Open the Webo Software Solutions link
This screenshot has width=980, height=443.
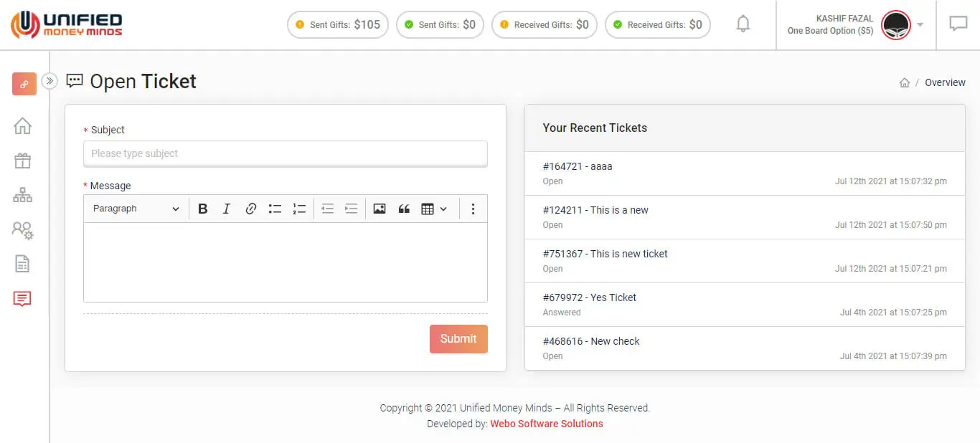[x=547, y=424]
